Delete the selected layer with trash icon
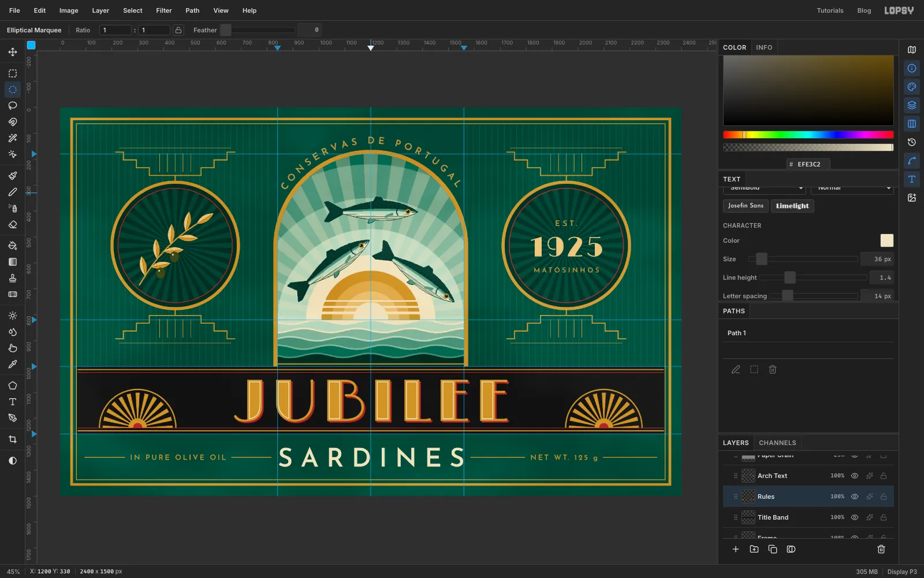 (881, 549)
